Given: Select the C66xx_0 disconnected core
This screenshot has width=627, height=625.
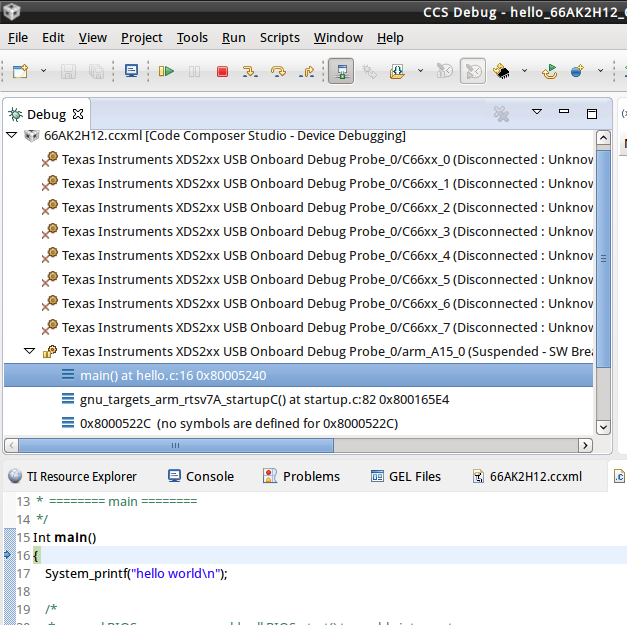Looking at the screenshot, I should [318, 160].
